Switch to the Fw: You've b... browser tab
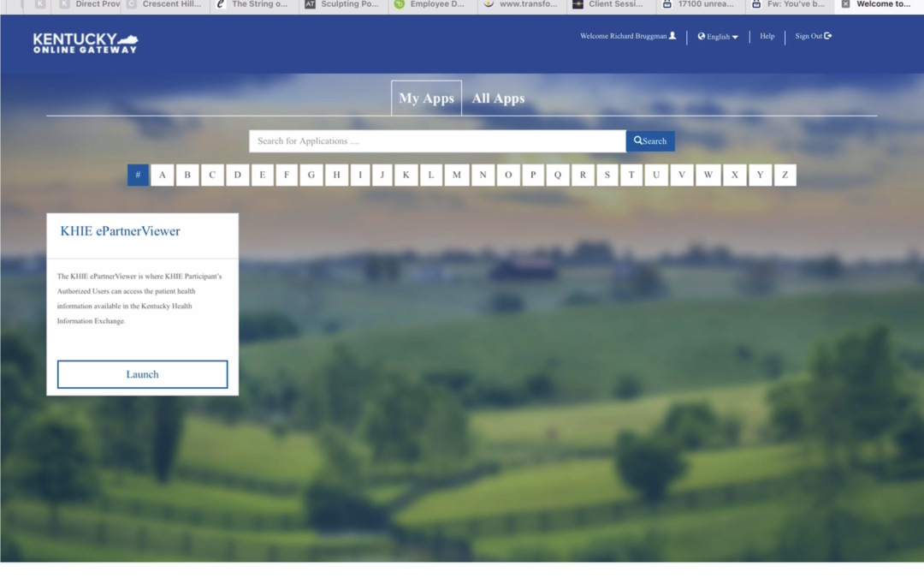The width and height of the screenshot is (924, 578). pos(789,5)
